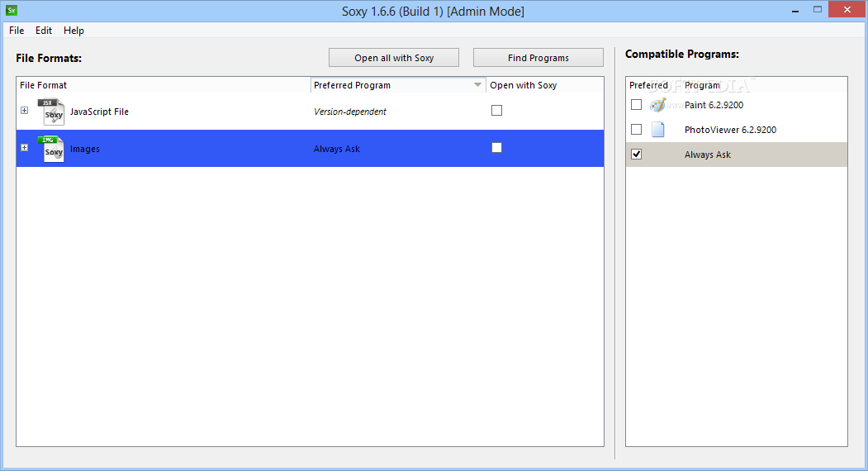Check PhotoViewer 6.2.9200 as preferred
The height and width of the screenshot is (471, 868).
637,130
